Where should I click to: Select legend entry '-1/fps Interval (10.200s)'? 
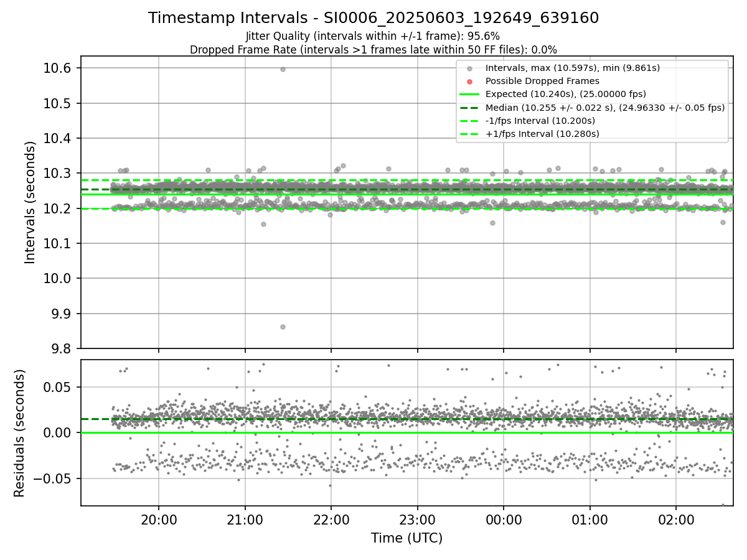[540, 121]
